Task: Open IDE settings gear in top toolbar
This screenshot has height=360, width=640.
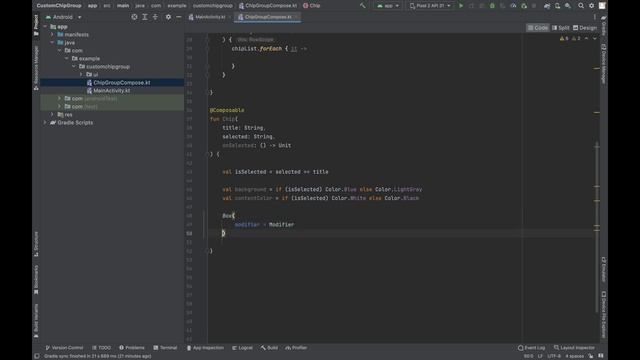Action: point(591,6)
